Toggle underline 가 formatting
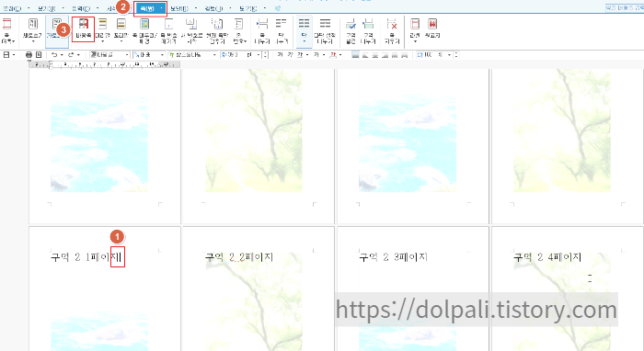The image size is (644, 351). [x=300, y=54]
